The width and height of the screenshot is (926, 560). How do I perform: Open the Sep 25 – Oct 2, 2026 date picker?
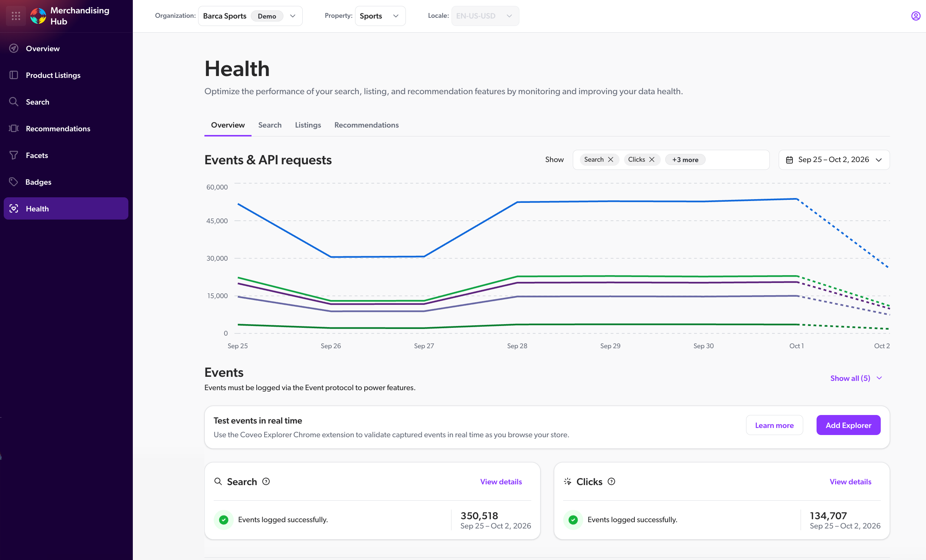pos(834,159)
